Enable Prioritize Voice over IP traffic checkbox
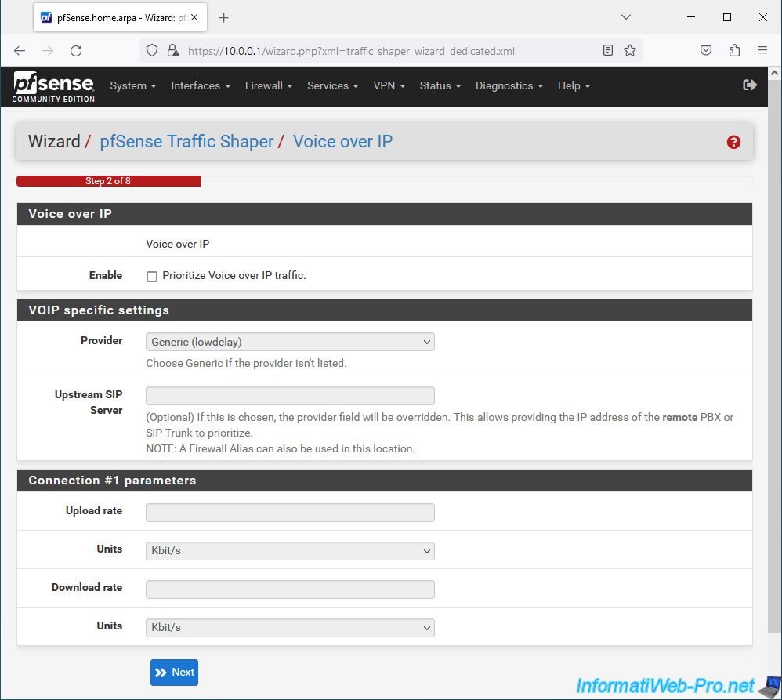This screenshot has width=782, height=700. pos(152,277)
